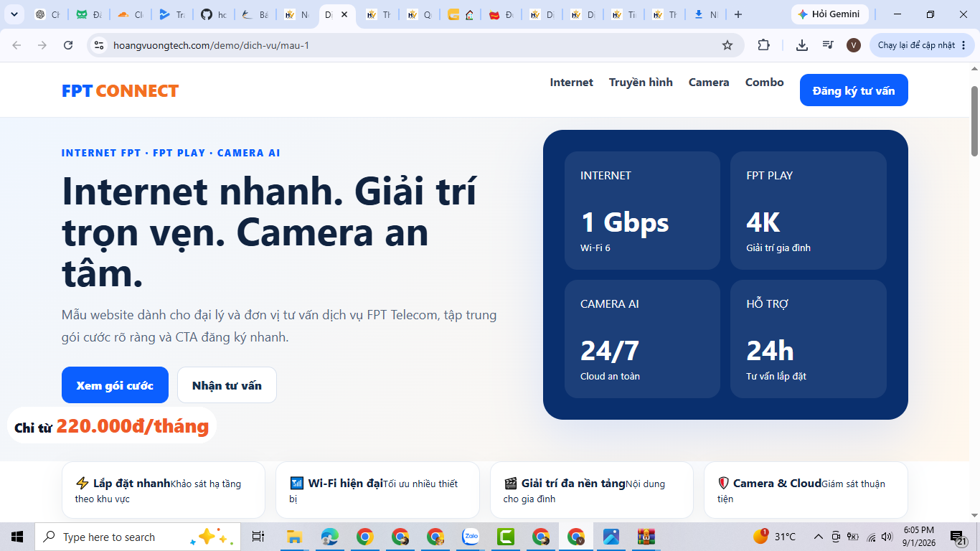980x551 pixels.
Task: Open the Combo menu item
Action: (764, 83)
